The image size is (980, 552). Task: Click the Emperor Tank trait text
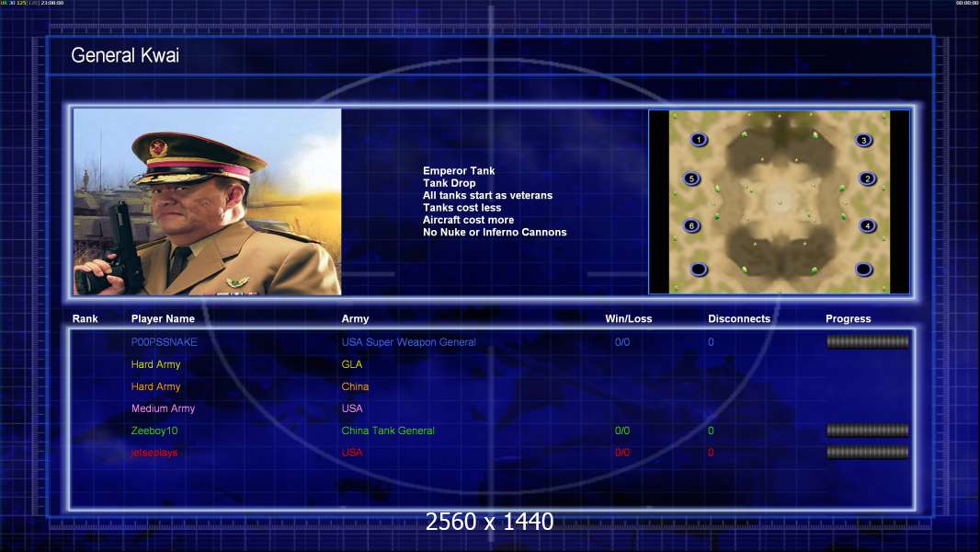tap(459, 171)
